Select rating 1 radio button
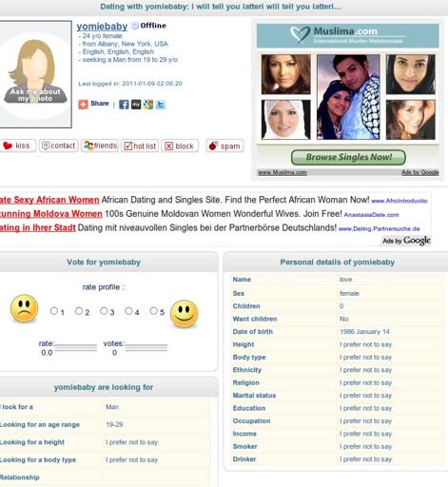Image resolution: width=448 pixels, height=487 pixels. coord(54,311)
